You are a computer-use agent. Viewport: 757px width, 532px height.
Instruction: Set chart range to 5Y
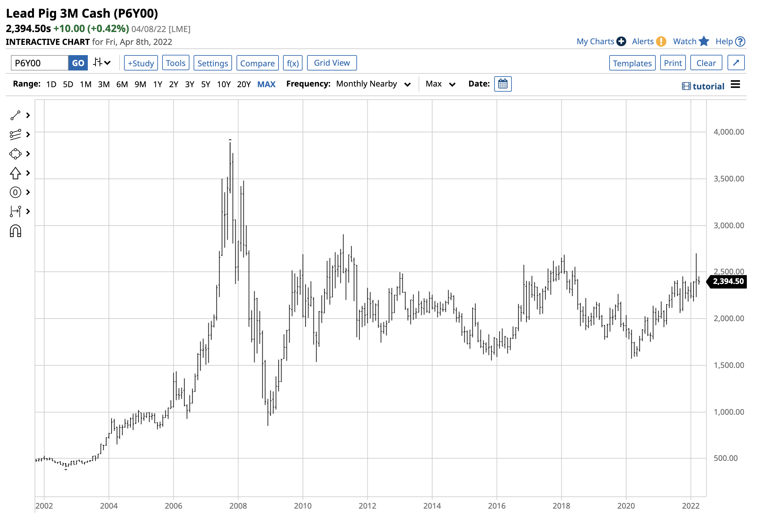206,85
